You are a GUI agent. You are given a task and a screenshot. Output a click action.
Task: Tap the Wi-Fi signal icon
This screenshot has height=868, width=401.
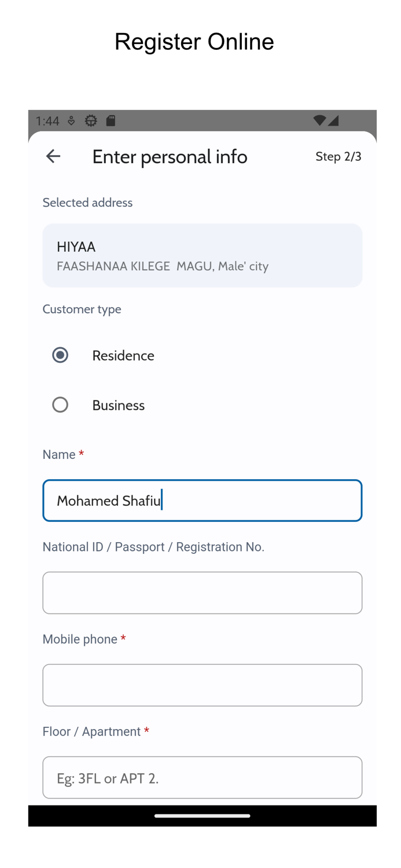pos(319,120)
